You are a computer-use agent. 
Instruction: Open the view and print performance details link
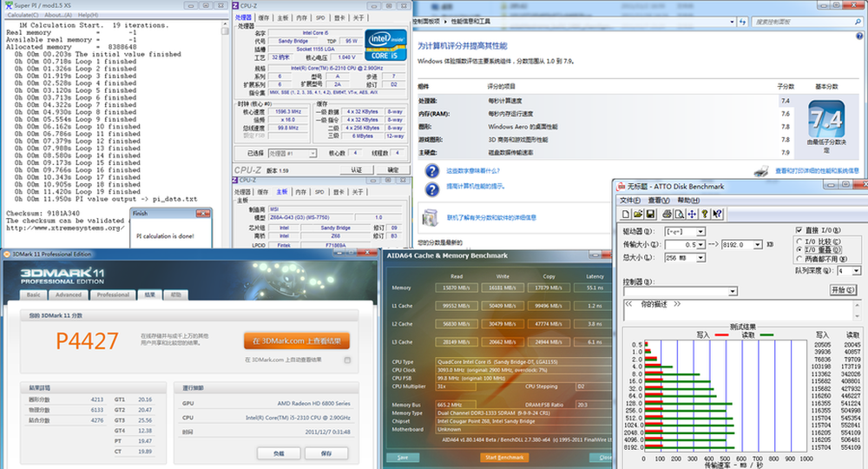pos(817,171)
